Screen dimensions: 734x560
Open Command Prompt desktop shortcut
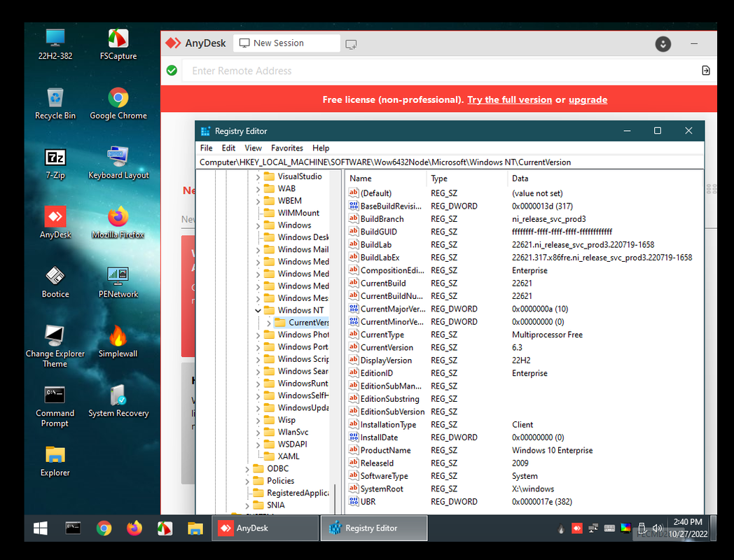55,406
